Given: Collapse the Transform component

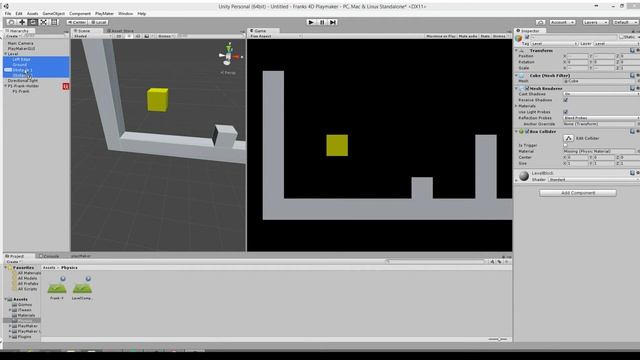Looking at the screenshot, I should [517, 51].
